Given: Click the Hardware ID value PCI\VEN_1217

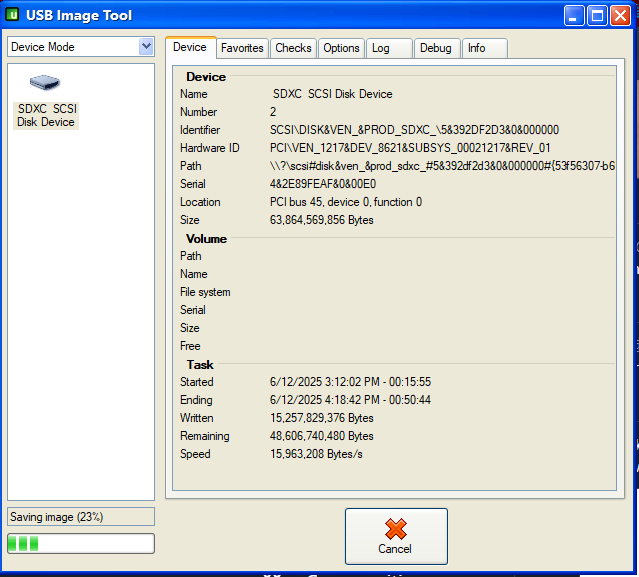Looking at the screenshot, I should pos(410,148).
